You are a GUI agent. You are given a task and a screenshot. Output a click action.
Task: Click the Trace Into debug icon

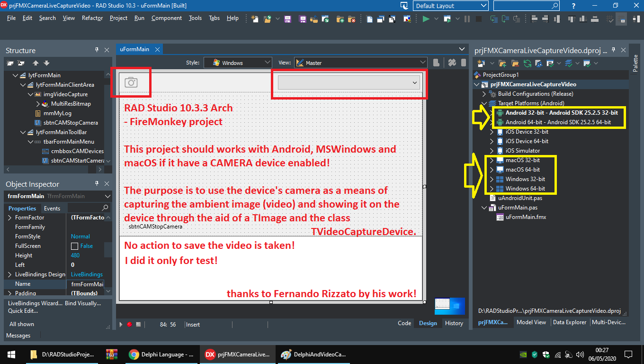tap(494, 19)
